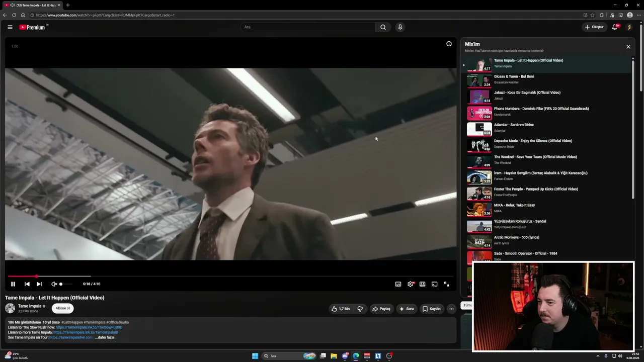Open File Explorer from the taskbar
The height and width of the screenshot is (362, 644).
(x=334, y=356)
